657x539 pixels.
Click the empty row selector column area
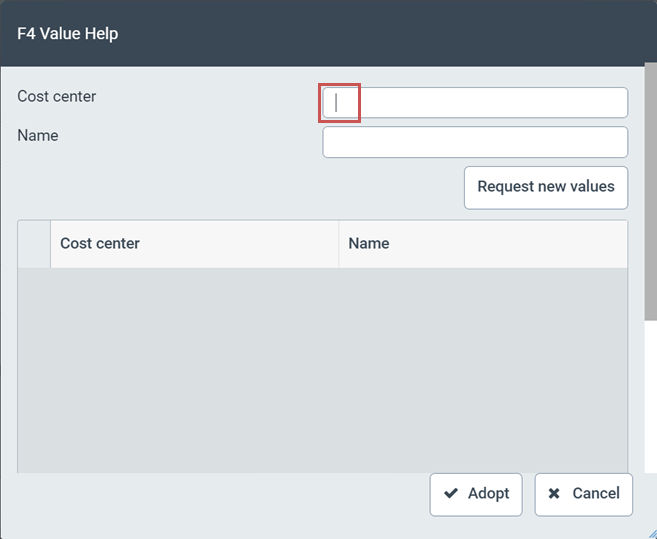point(34,370)
